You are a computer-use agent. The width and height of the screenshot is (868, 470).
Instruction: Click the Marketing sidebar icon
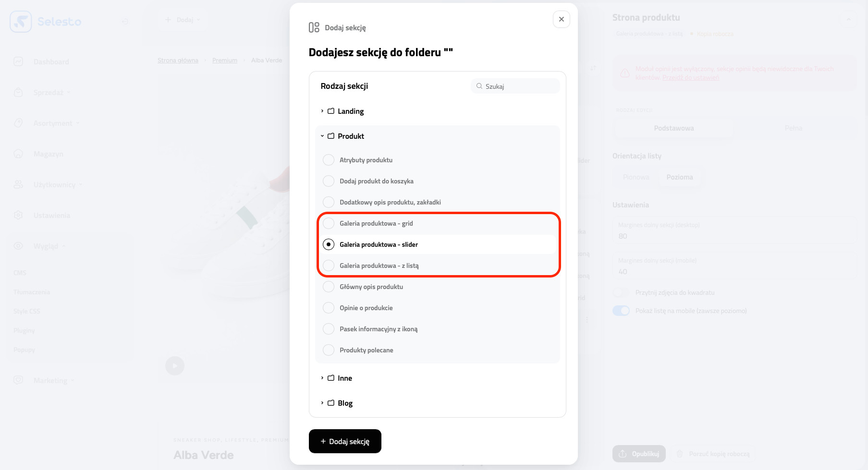point(18,380)
